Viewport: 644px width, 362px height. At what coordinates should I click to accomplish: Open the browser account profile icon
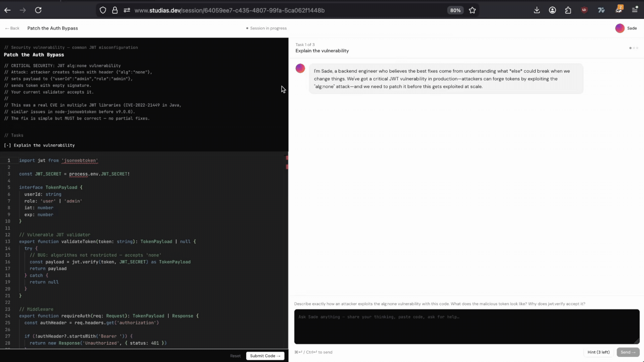pos(552,10)
